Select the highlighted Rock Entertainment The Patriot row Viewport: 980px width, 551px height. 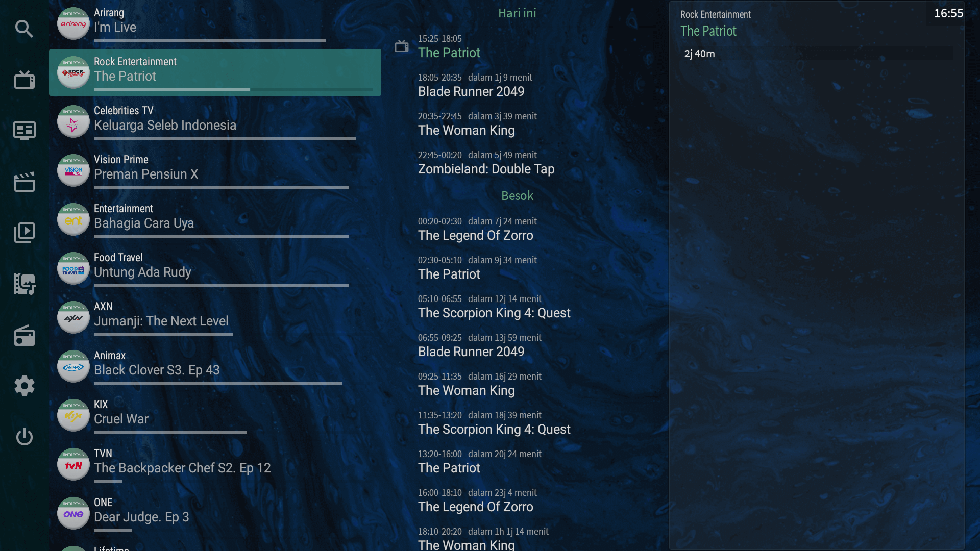215,72
